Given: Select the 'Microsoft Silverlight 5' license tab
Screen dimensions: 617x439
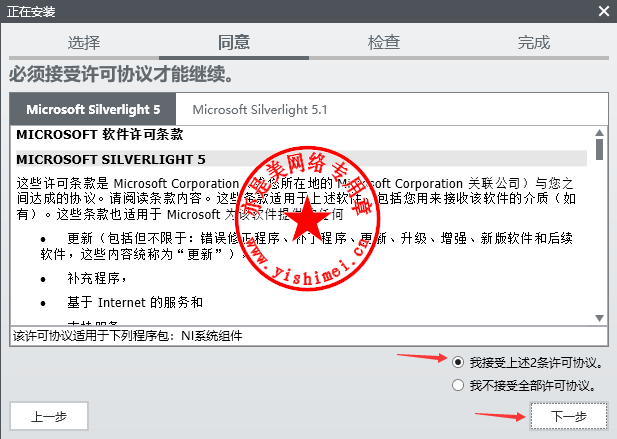Looking at the screenshot, I should 93,109.
